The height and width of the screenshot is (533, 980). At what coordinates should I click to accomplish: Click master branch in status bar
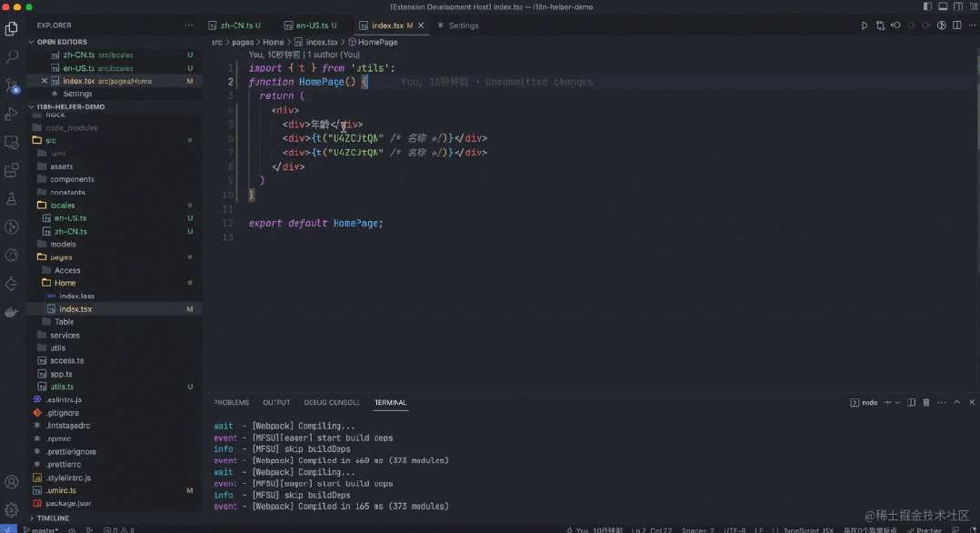[41, 530]
